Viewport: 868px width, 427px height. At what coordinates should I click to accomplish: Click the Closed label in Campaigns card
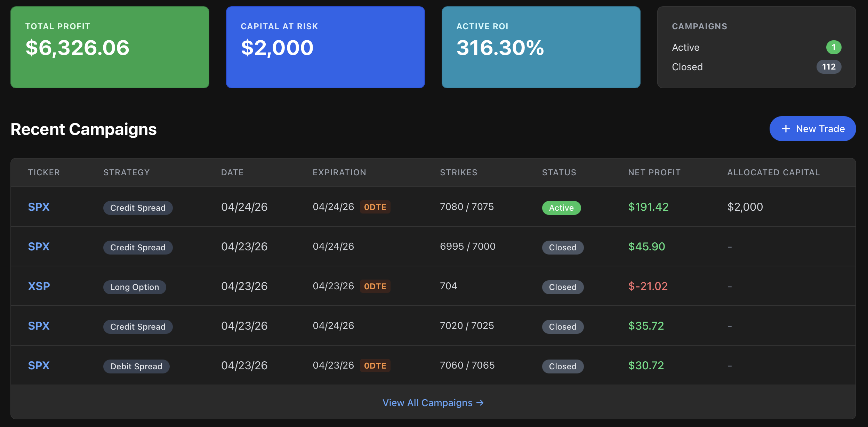687,67
